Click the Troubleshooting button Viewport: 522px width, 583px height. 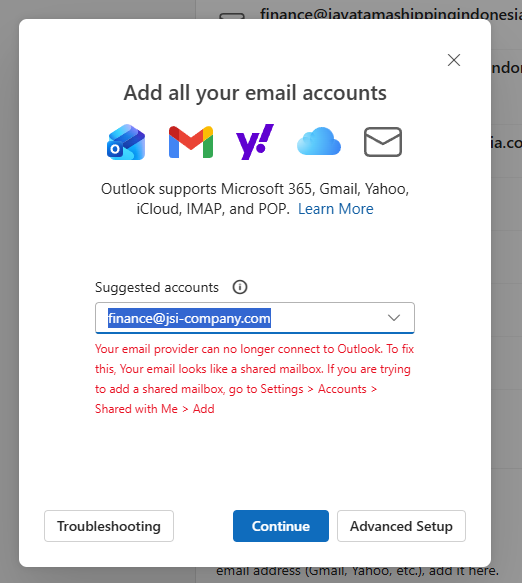[x=109, y=526]
